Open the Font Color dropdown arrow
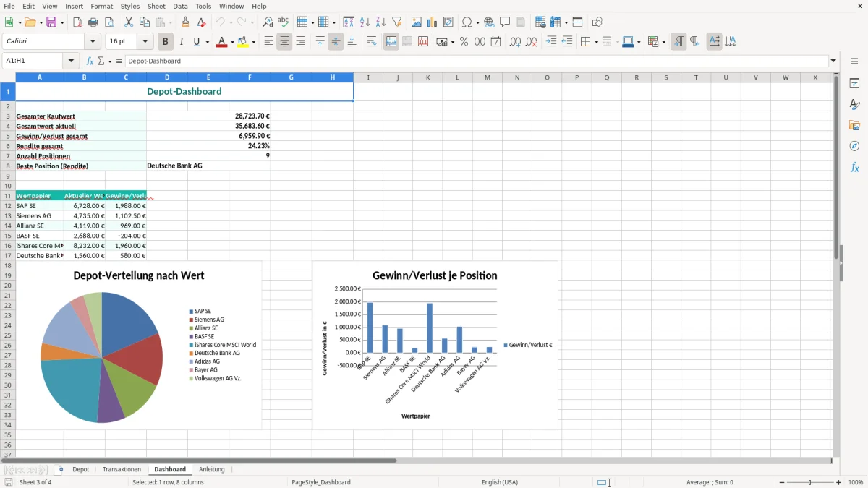Screen dimensions: 868x488 click(232, 42)
